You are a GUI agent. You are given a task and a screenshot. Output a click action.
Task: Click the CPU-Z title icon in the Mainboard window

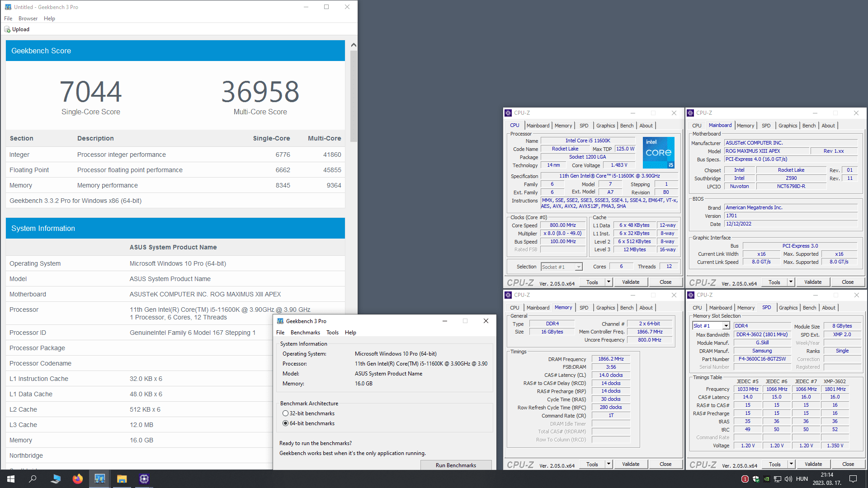pos(690,113)
